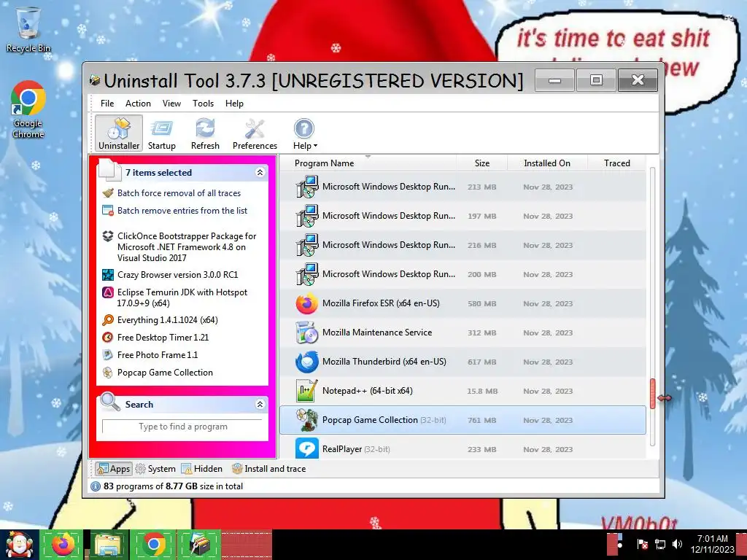Screen dimensions: 747x560
Task: Open the Recycle Bin desktop icon
Action: point(28,29)
